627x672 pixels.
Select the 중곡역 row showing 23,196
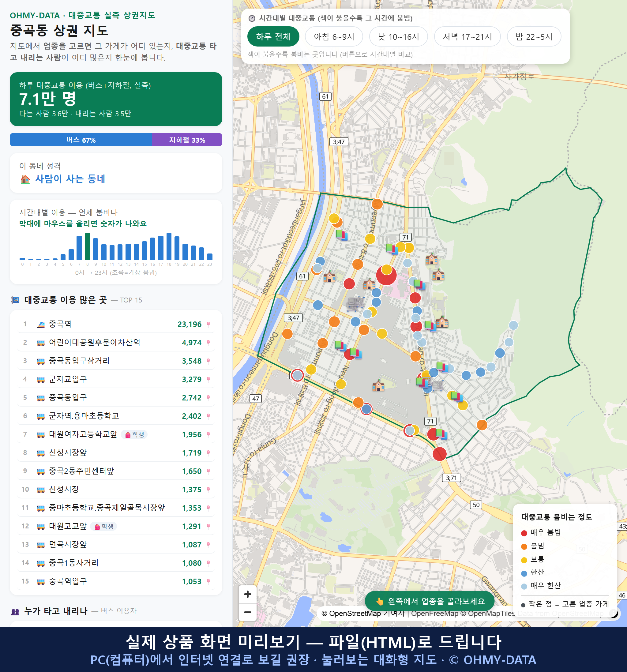pos(116,324)
